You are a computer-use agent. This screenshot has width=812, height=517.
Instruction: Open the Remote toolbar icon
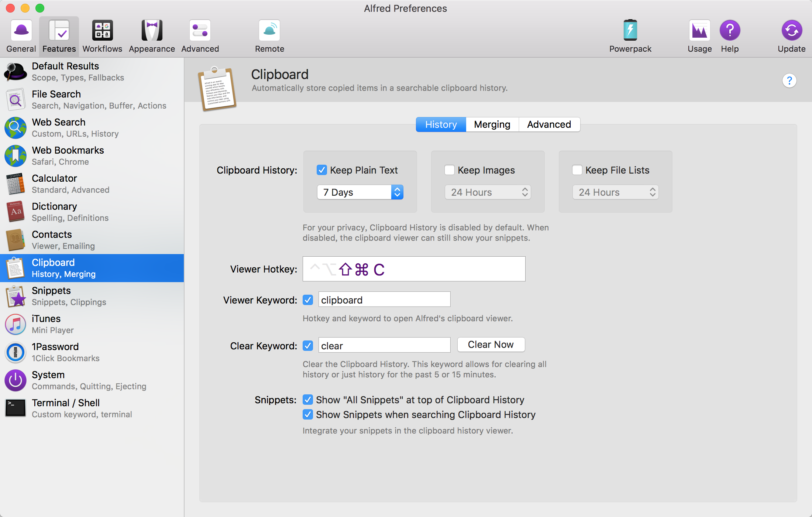pos(269,30)
